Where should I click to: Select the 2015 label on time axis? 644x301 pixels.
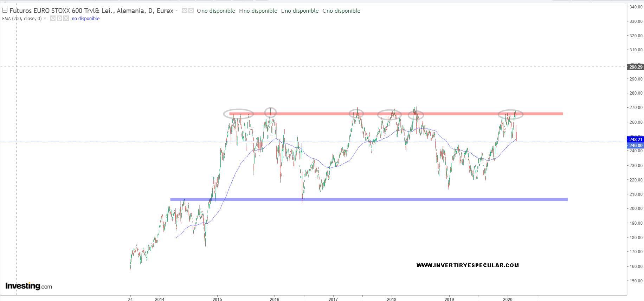click(217, 299)
